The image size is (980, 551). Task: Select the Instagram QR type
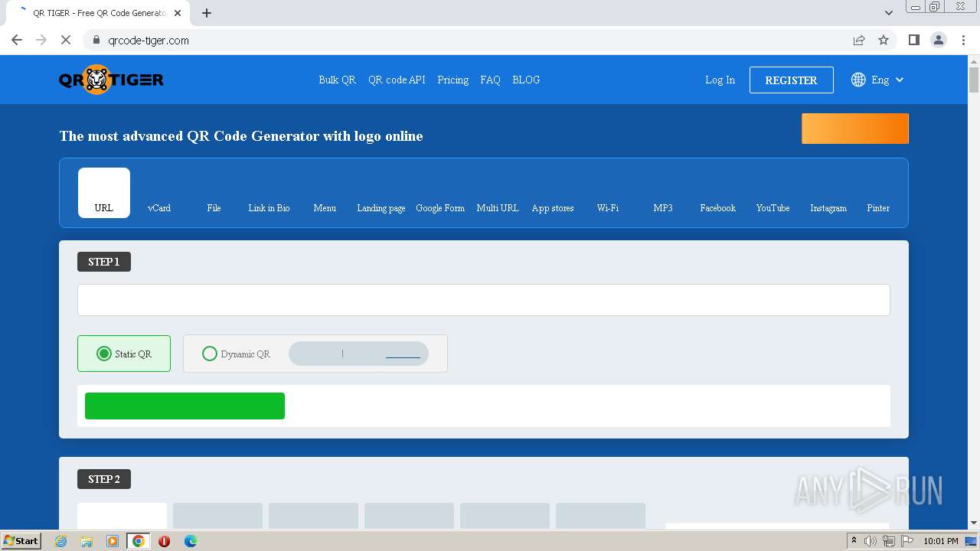pos(828,207)
